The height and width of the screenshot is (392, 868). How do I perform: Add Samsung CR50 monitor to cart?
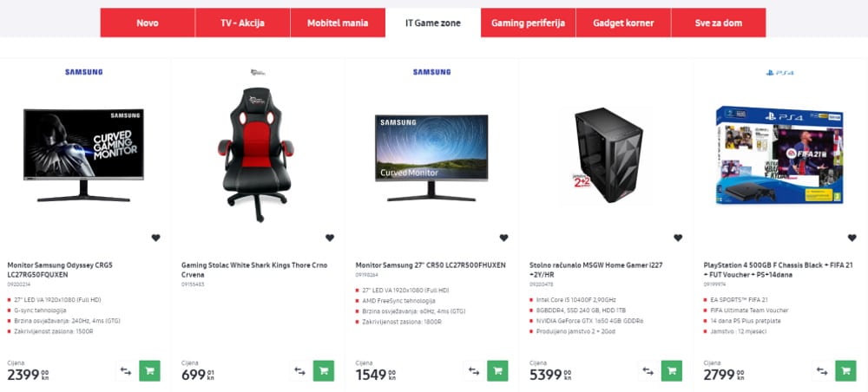497,371
